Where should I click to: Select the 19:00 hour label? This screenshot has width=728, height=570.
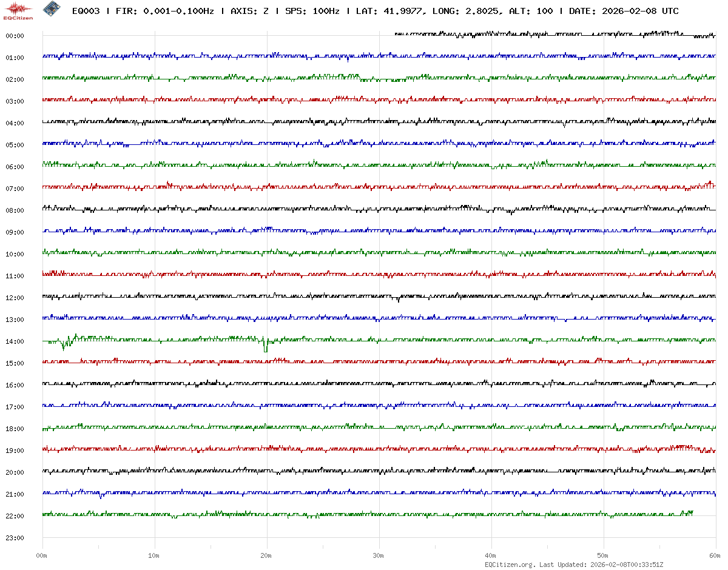click(15, 451)
